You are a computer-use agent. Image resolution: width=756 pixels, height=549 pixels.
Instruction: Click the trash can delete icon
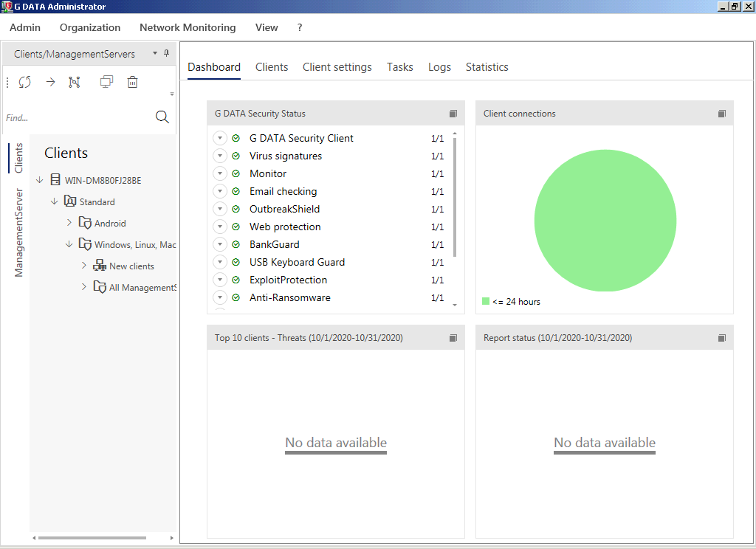(x=132, y=82)
